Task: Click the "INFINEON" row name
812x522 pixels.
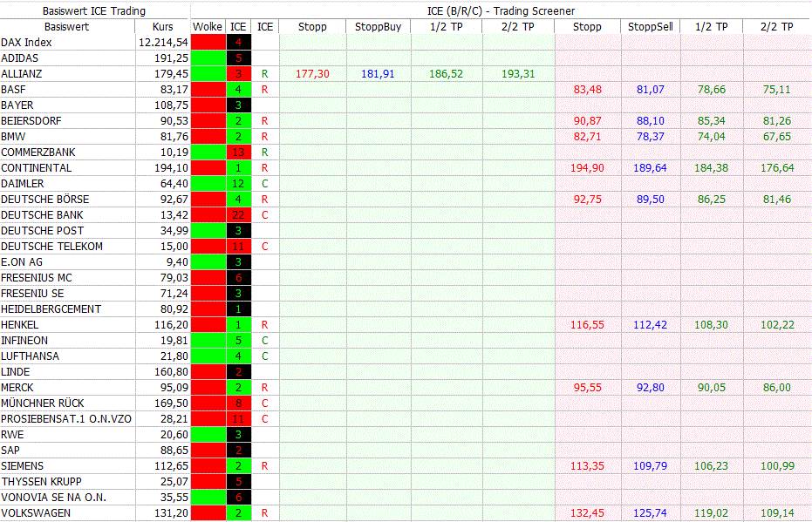Action: [x=24, y=341]
